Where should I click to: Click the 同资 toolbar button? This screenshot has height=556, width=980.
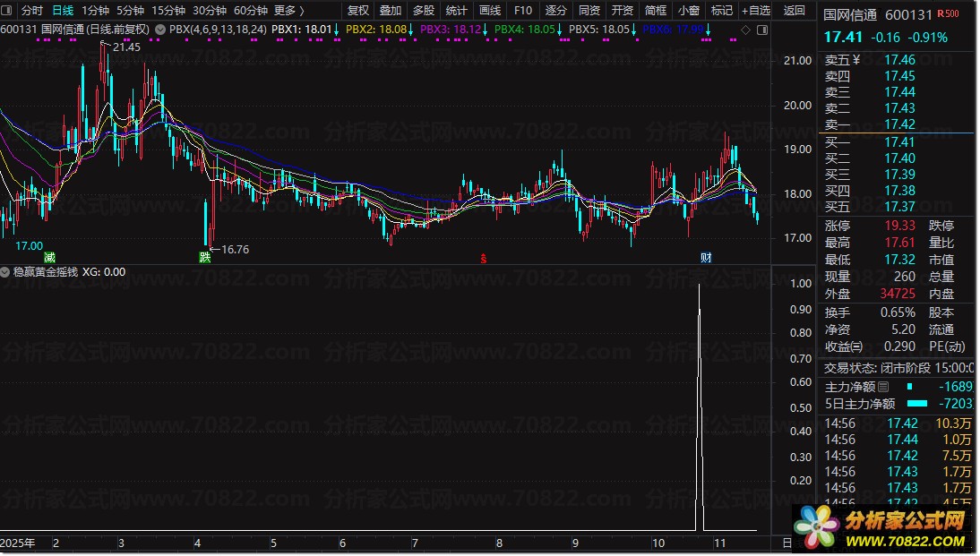coord(589,11)
